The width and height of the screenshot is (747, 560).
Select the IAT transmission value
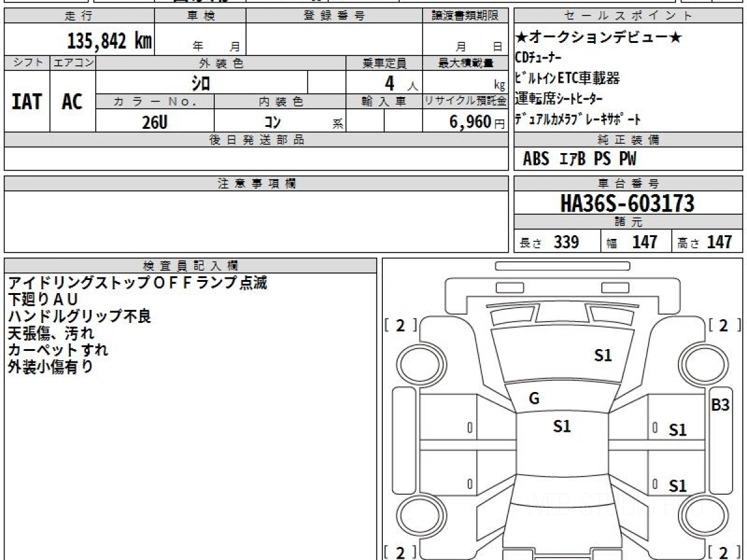(x=27, y=101)
